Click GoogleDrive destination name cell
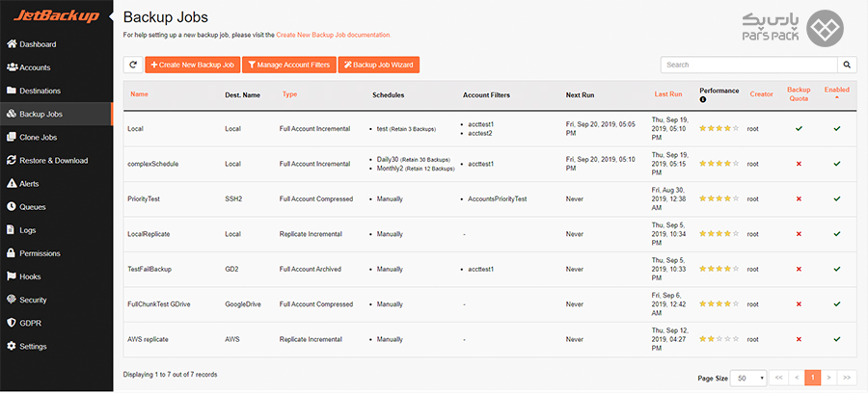Viewport: 868px width, 393px height. (x=242, y=304)
